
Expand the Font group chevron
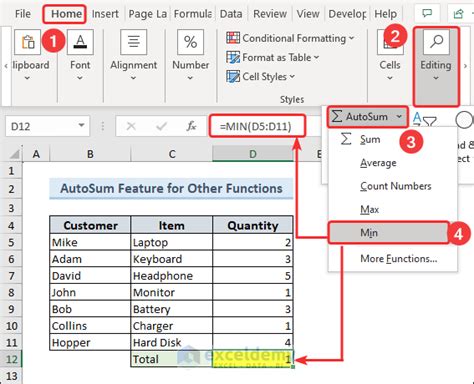pyautogui.click(x=80, y=78)
